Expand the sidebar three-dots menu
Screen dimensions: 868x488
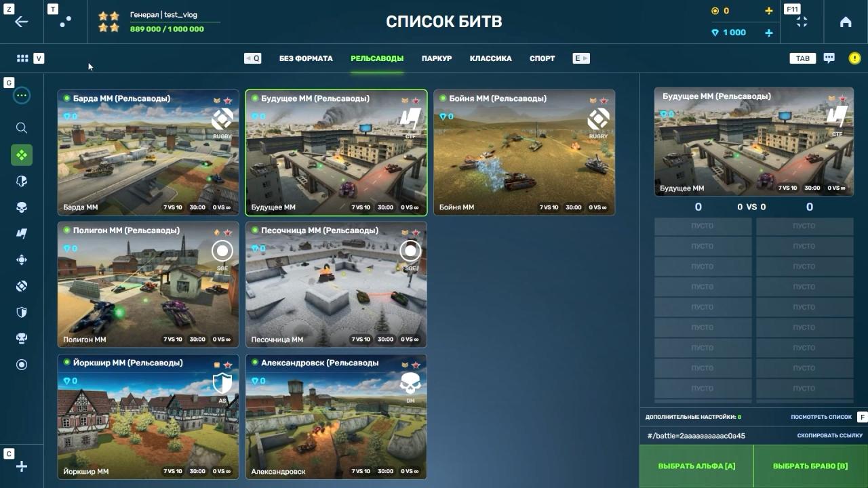(22, 96)
